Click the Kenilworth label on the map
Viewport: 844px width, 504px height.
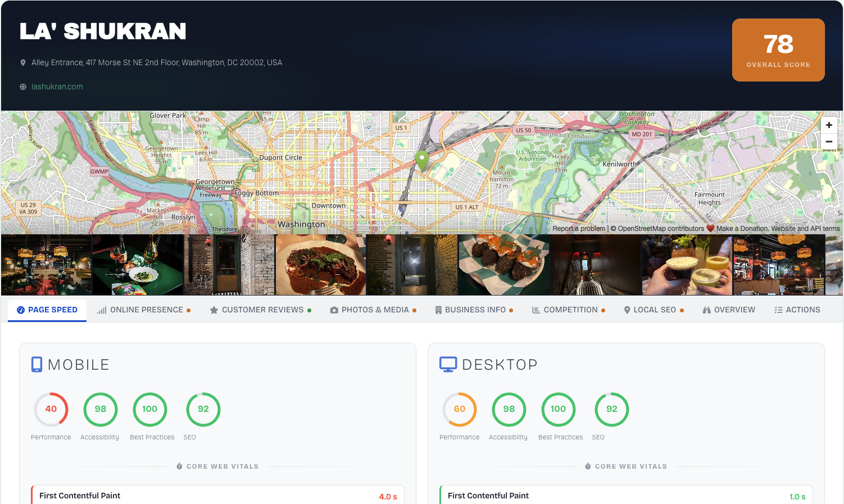click(x=620, y=165)
